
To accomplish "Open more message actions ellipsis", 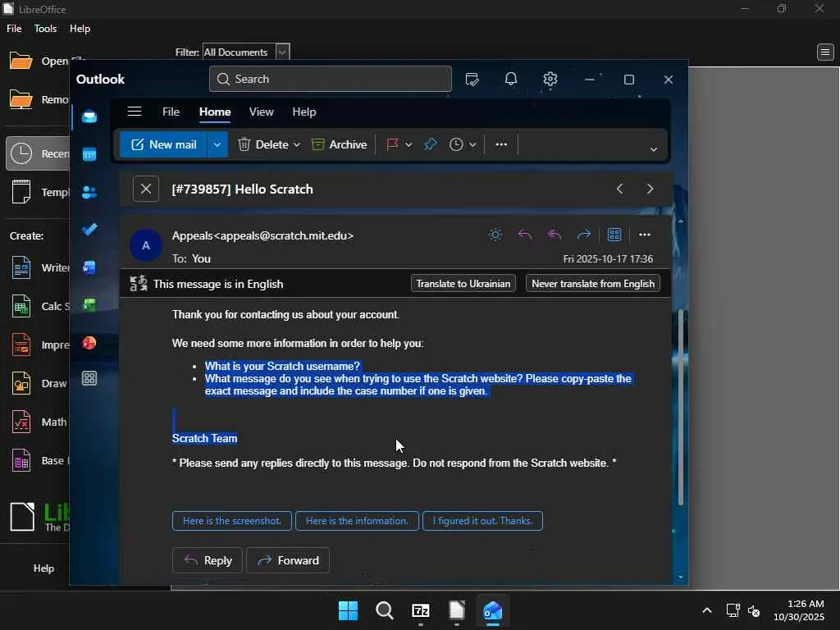I will click(x=645, y=235).
